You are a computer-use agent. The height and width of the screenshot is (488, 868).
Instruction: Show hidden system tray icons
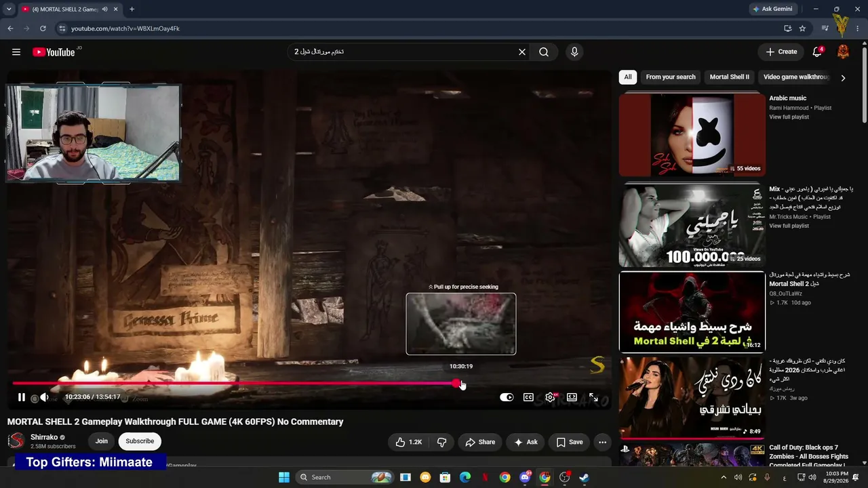click(724, 477)
